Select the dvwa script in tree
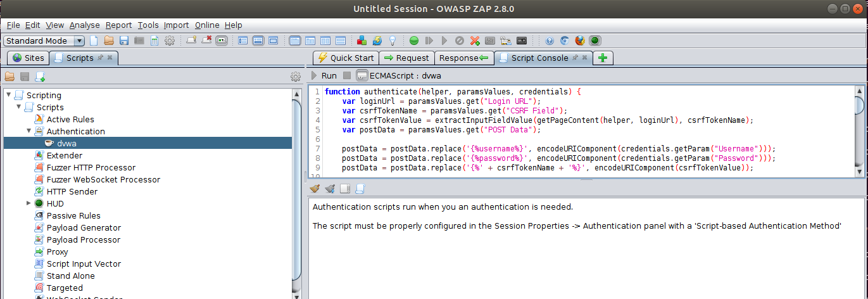The image size is (868, 299). [66, 143]
